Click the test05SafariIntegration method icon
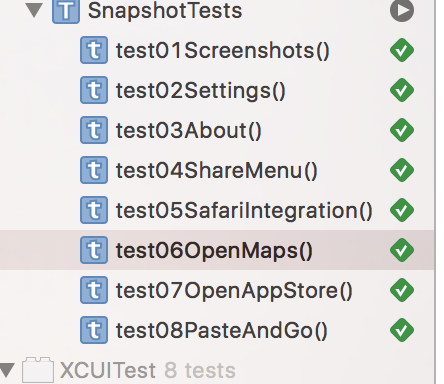The height and width of the screenshot is (384, 444). coord(94,210)
